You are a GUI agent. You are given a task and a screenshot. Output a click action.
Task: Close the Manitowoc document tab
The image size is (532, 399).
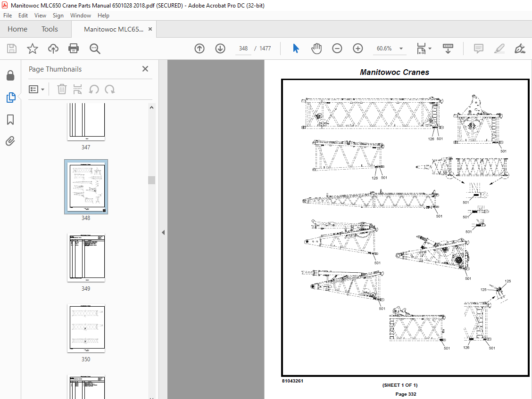(150, 29)
